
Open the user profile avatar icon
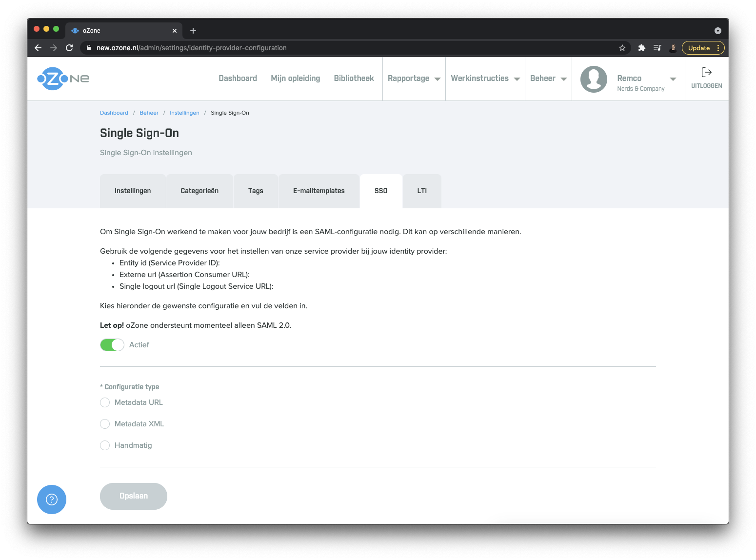click(594, 79)
